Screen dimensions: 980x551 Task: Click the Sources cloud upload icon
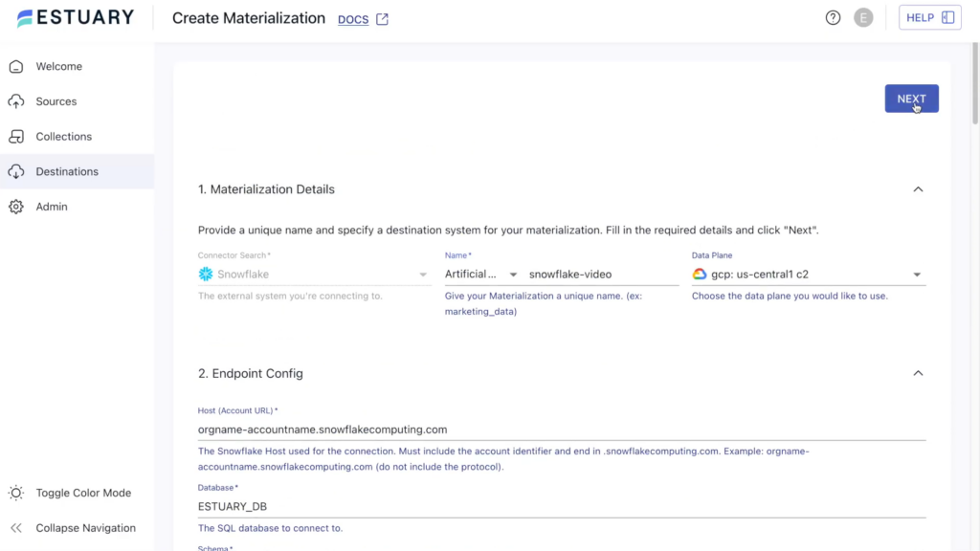pyautogui.click(x=16, y=101)
